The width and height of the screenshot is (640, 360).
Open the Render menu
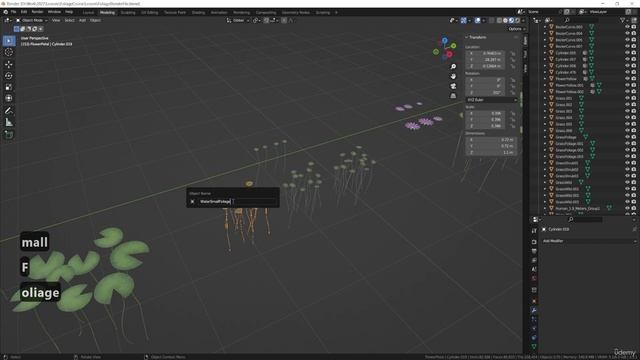tap(37, 12)
